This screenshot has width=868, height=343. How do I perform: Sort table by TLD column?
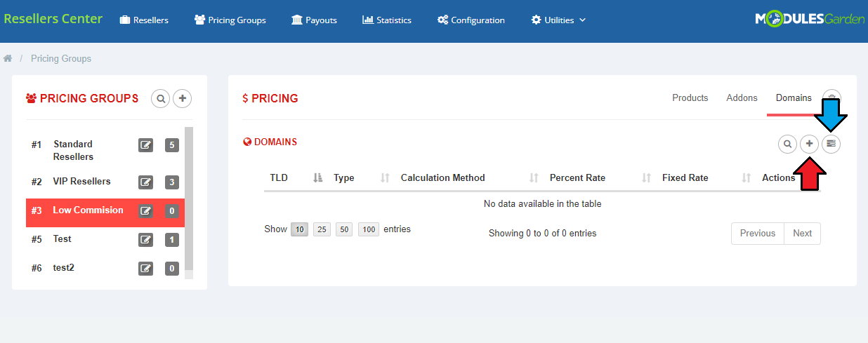click(296, 177)
